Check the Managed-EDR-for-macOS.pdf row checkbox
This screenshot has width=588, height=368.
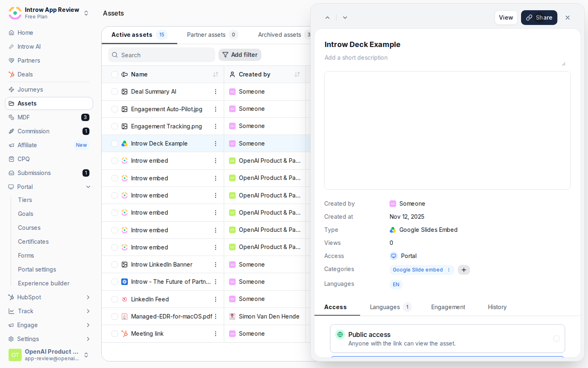pyautogui.click(x=115, y=316)
